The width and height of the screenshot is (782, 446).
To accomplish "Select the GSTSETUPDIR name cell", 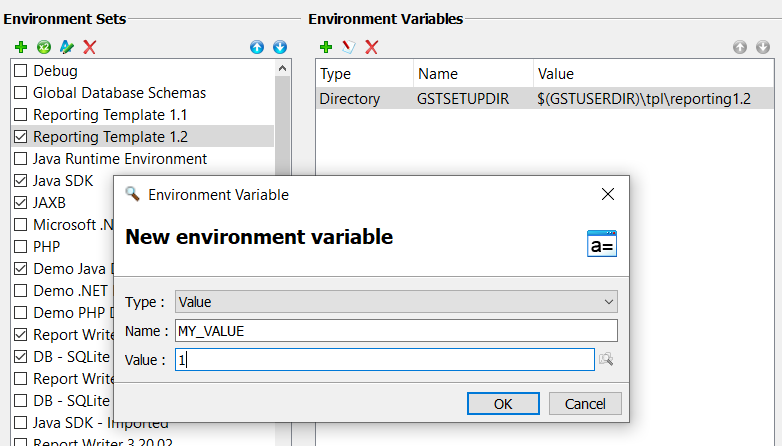I will 463,99.
